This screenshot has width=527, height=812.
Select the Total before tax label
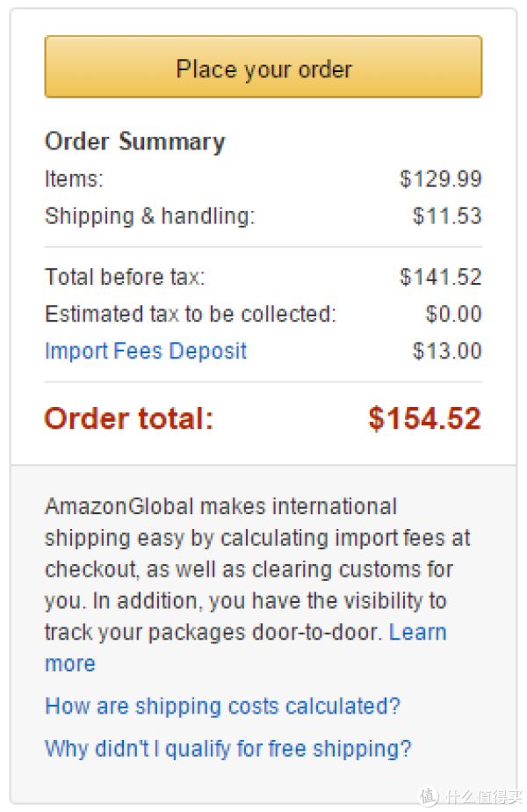(x=125, y=277)
